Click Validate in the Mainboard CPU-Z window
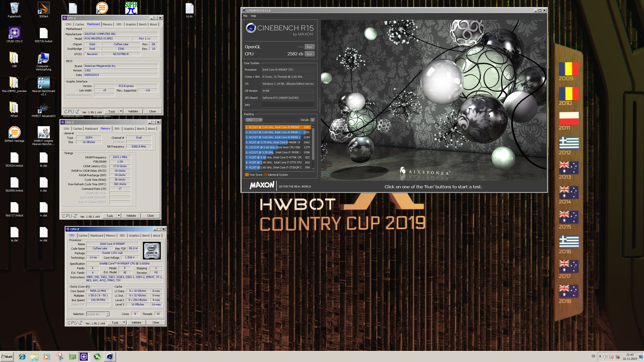The height and width of the screenshot is (362, 644). click(133, 111)
